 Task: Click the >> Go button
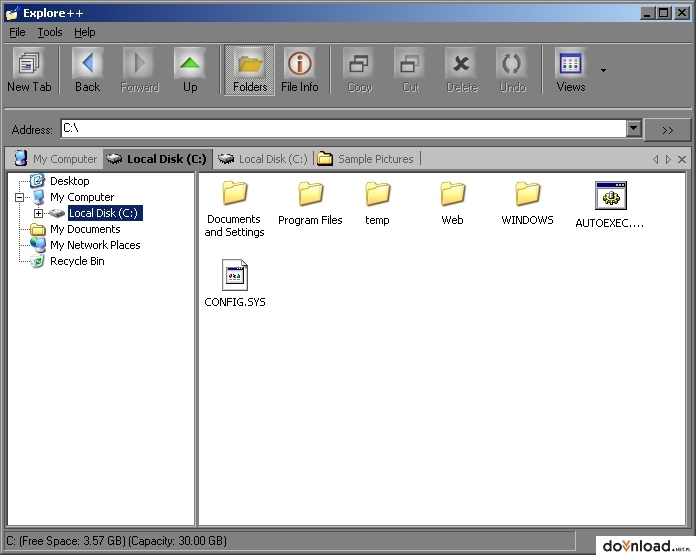[667, 130]
